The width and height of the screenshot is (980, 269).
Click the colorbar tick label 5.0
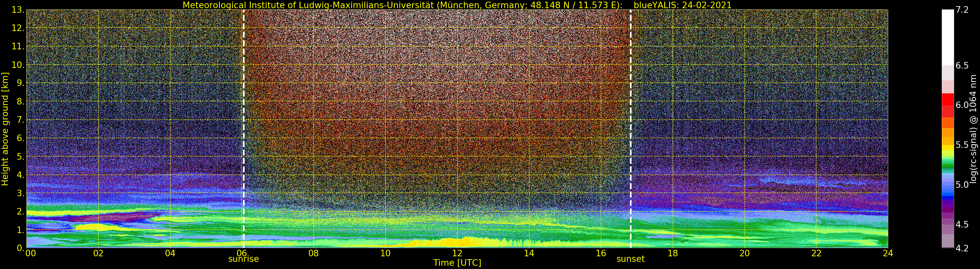tap(962, 184)
